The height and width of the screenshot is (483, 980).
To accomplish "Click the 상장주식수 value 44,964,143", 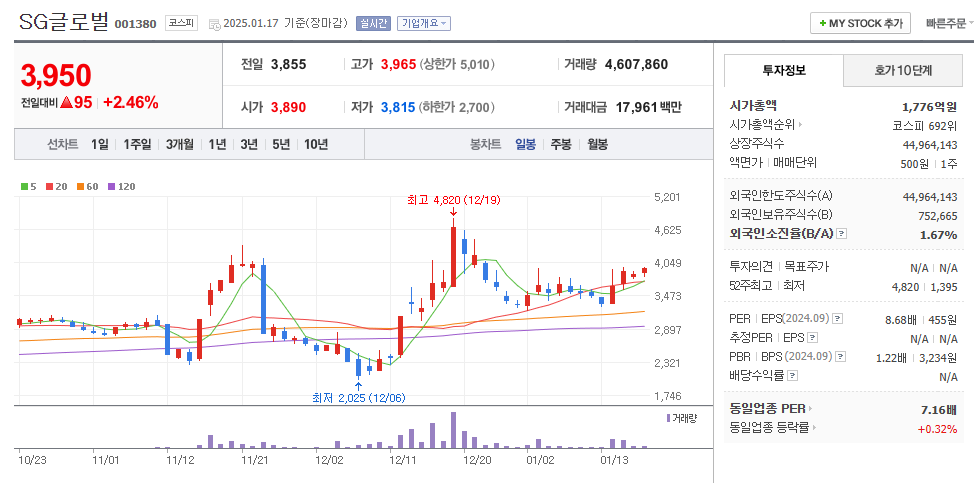I will (930, 144).
